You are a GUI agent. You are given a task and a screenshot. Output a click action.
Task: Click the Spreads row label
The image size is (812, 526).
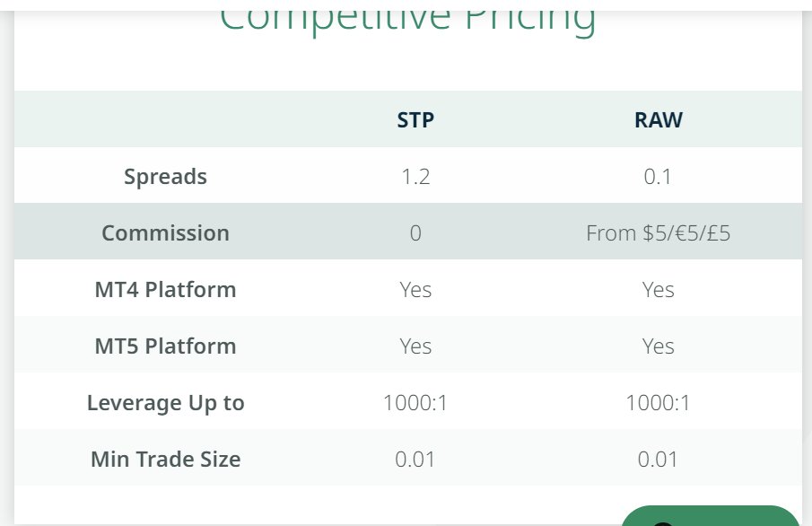pyautogui.click(x=165, y=176)
